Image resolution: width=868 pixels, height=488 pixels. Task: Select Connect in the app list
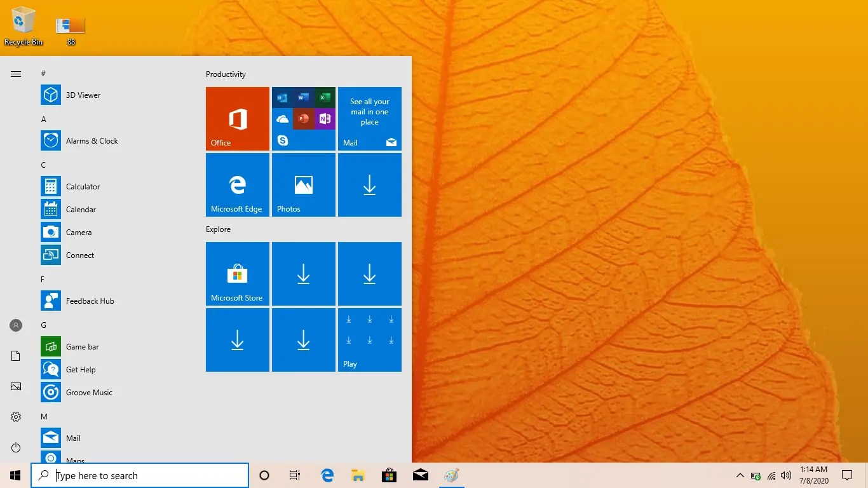(79, 255)
